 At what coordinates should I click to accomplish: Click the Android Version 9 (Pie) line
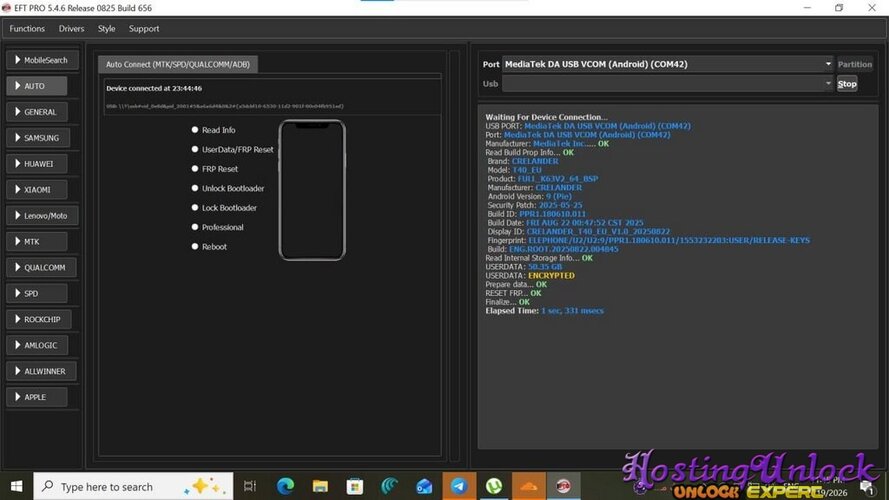point(530,196)
